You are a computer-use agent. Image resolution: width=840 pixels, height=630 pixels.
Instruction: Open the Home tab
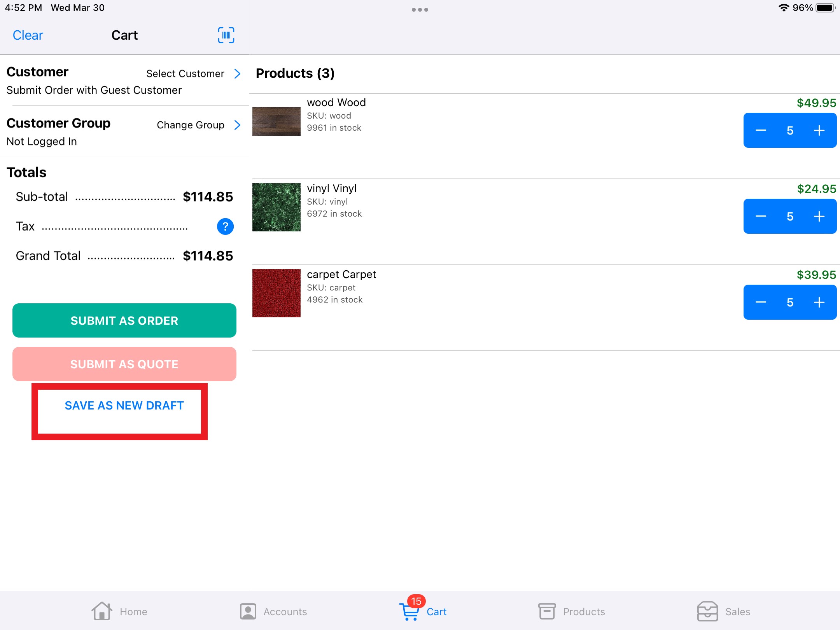point(119,611)
